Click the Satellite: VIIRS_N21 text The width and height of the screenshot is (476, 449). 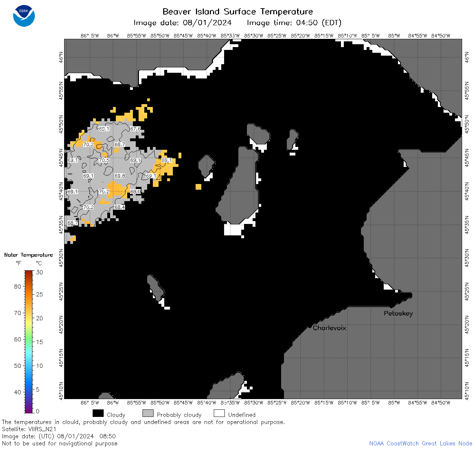click(29, 429)
